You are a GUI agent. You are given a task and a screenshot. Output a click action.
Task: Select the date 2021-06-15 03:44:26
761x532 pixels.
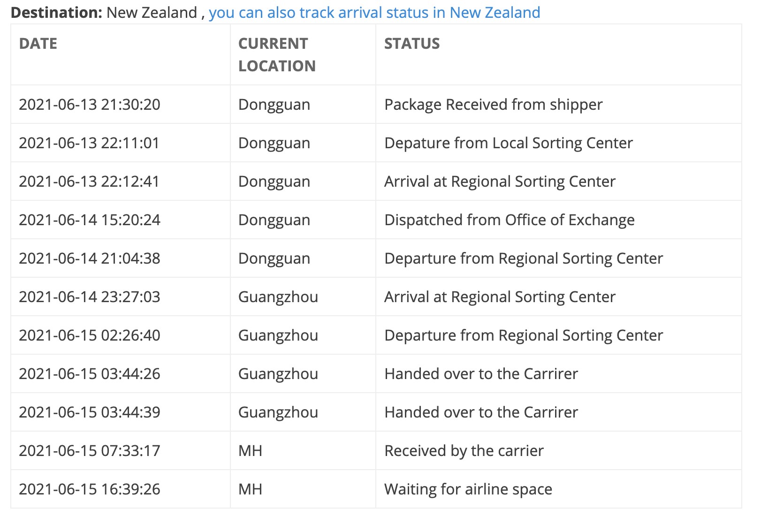(90, 374)
